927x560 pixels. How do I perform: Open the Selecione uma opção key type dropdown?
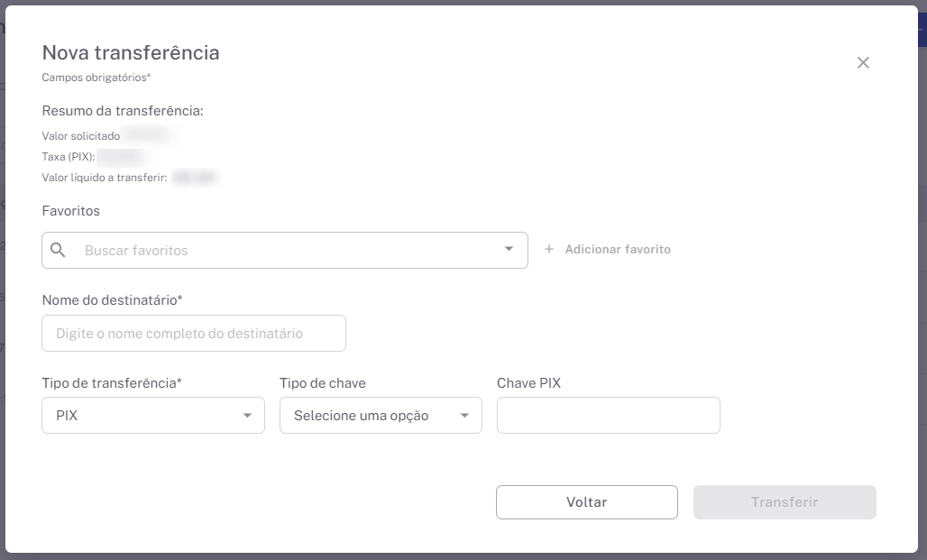pyautogui.click(x=370, y=416)
